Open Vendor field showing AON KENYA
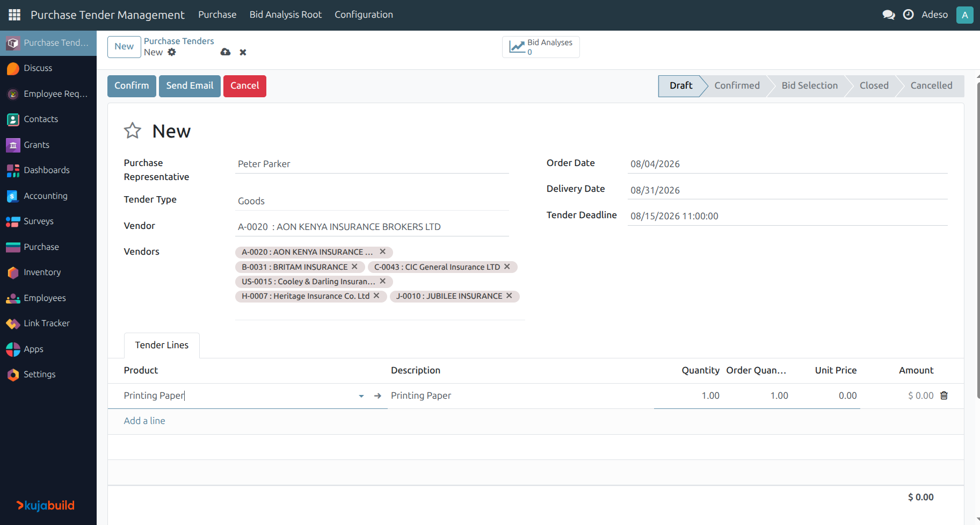 pos(372,227)
